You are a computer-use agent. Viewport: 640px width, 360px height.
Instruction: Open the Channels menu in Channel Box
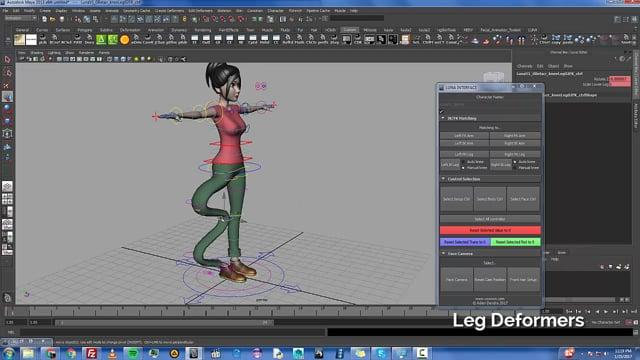pyautogui.click(x=524, y=66)
